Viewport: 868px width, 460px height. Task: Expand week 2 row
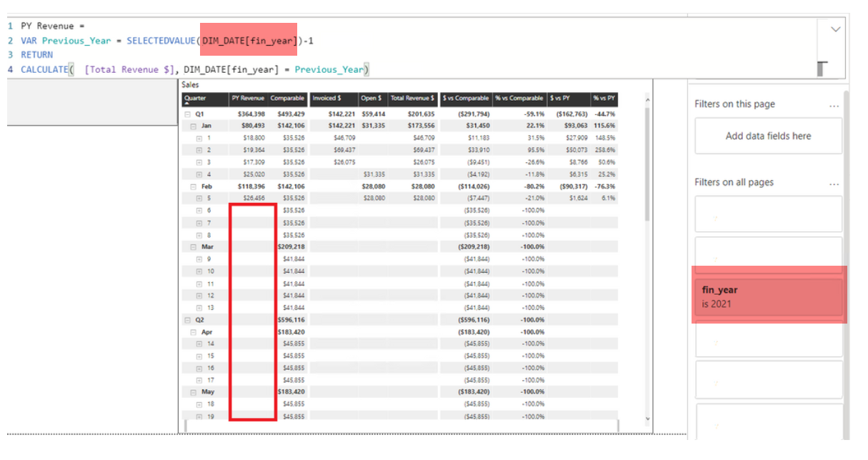coord(199,150)
